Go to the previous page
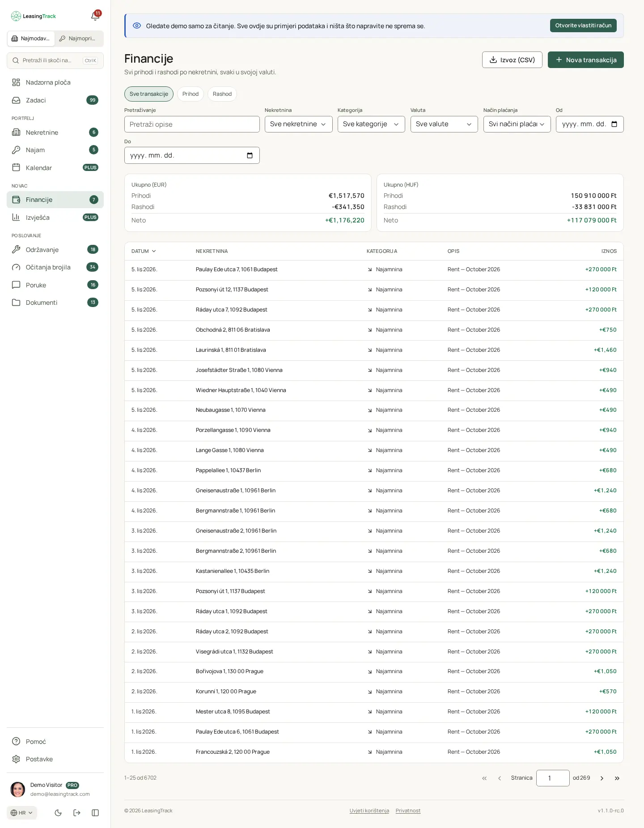 click(500, 778)
